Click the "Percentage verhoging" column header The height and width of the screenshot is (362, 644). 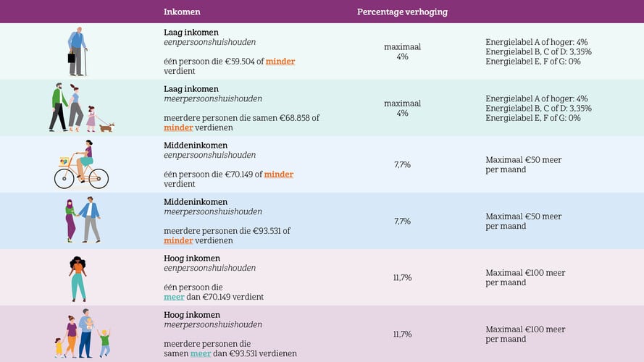coord(402,12)
